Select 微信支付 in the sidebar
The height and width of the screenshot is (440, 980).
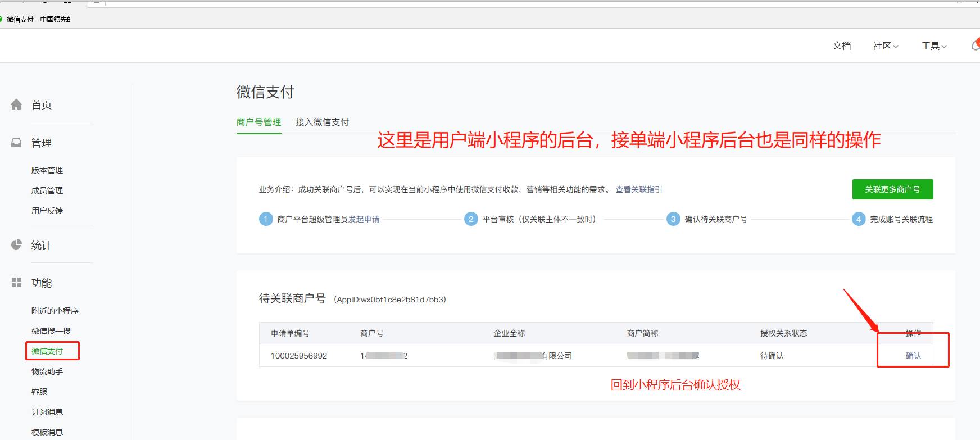point(47,351)
